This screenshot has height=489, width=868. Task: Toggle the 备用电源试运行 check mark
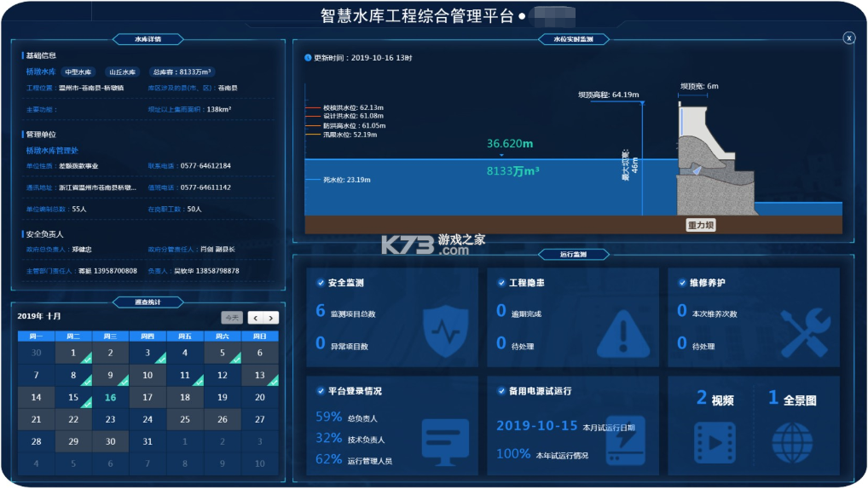(501, 391)
